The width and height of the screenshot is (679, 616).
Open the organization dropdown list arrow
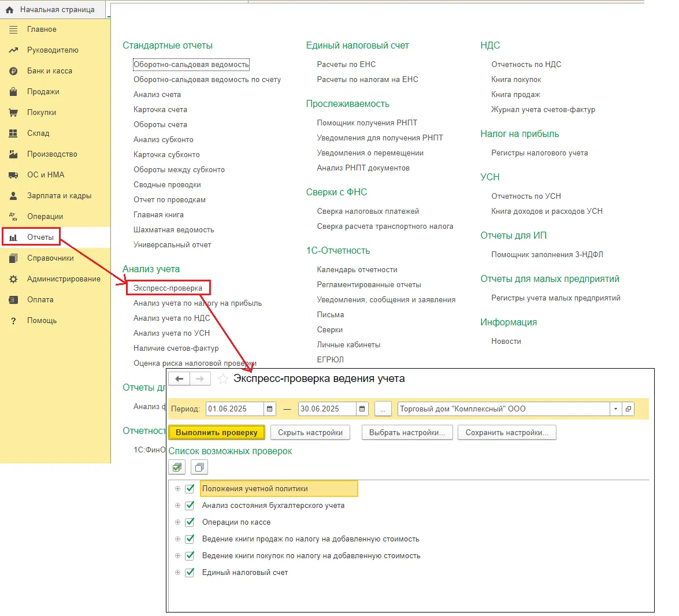pos(615,409)
